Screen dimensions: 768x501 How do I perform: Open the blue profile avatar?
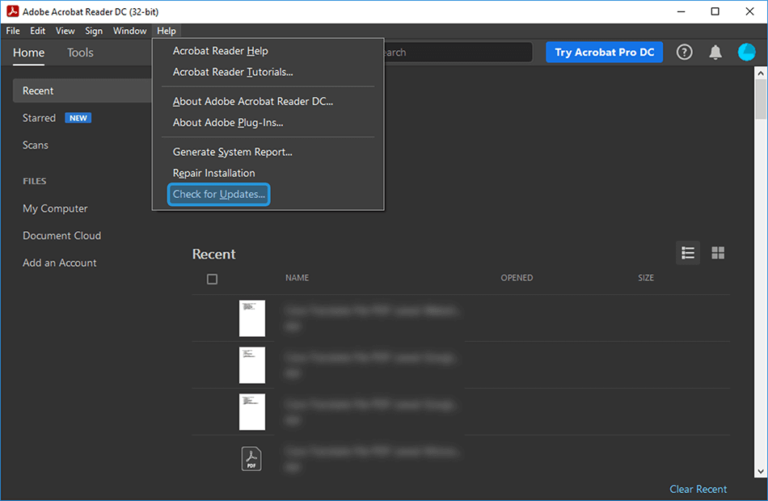pyautogui.click(x=746, y=52)
